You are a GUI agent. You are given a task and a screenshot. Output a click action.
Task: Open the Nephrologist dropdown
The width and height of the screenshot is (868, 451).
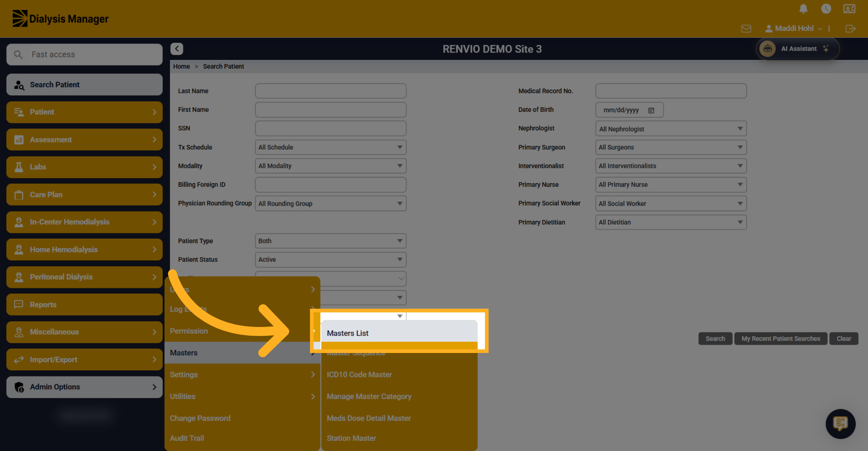(671, 129)
